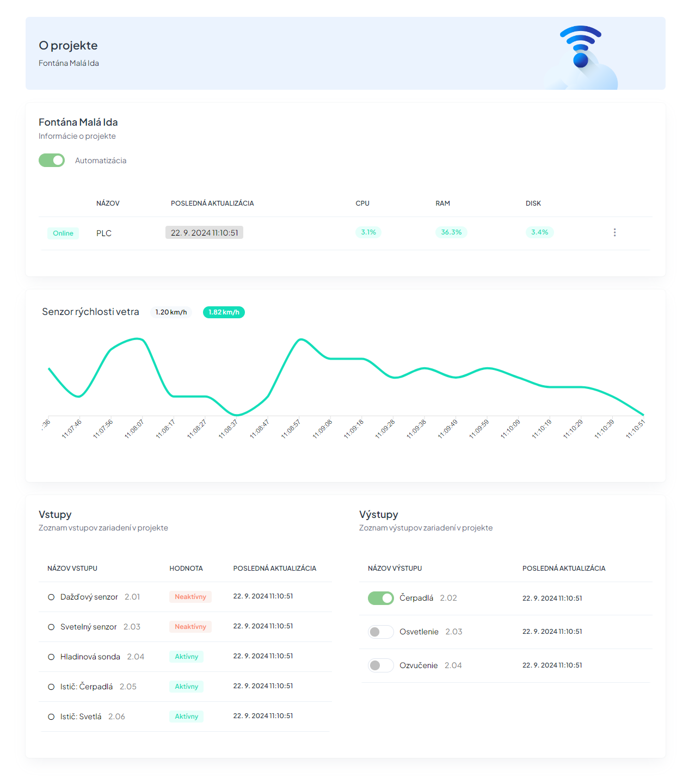689x784 pixels.
Task: Click the Aktívny badge for Istič: Čerpadlá
Action: pos(187,687)
